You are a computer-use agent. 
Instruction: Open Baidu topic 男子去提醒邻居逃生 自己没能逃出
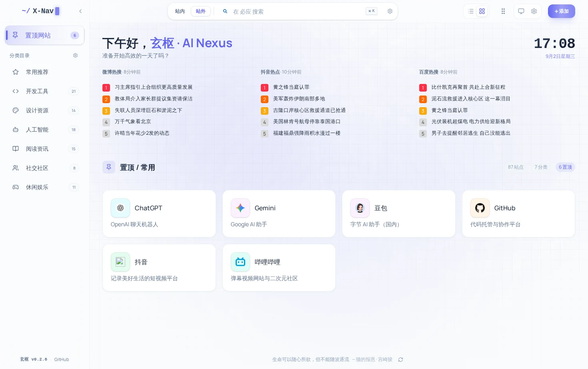click(x=471, y=133)
